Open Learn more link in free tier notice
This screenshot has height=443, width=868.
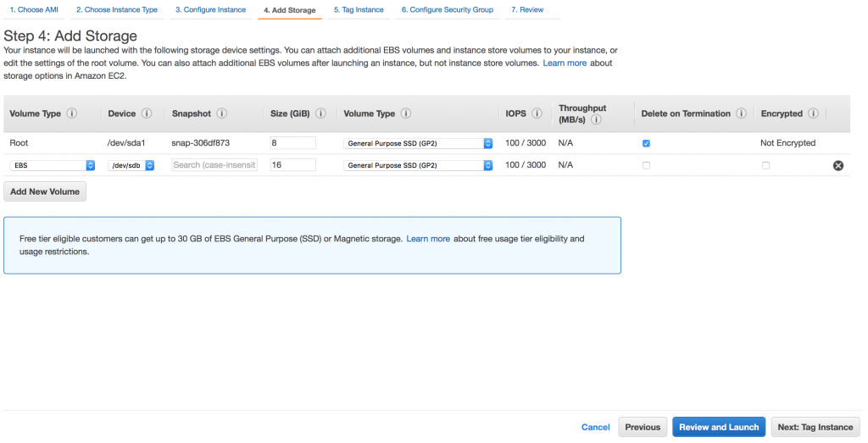pos(428,239)
